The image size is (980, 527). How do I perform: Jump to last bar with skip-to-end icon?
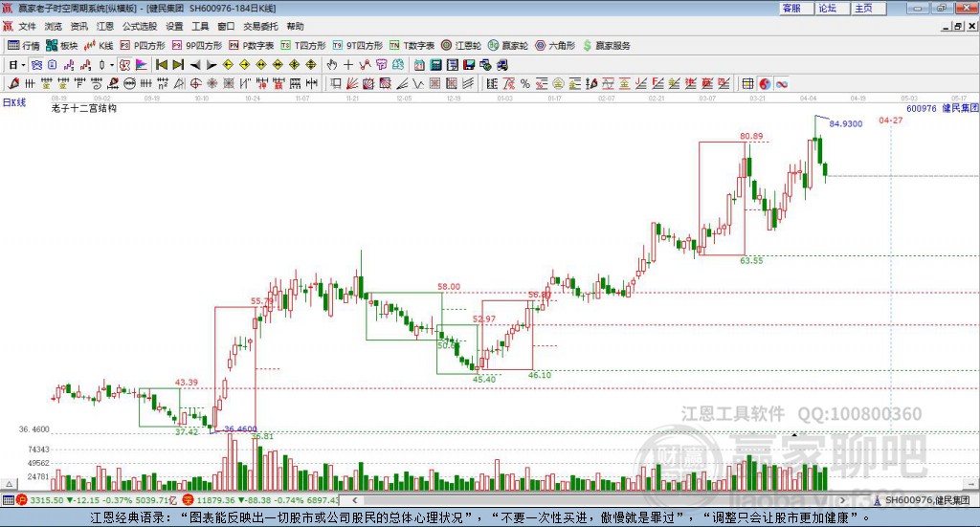178,65
